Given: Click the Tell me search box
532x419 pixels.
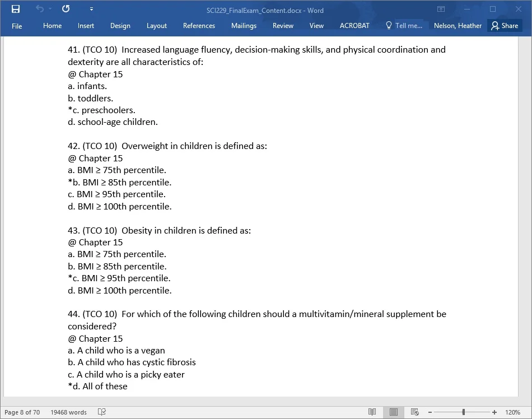Looking at the screenshot, I should pos(404,26).
